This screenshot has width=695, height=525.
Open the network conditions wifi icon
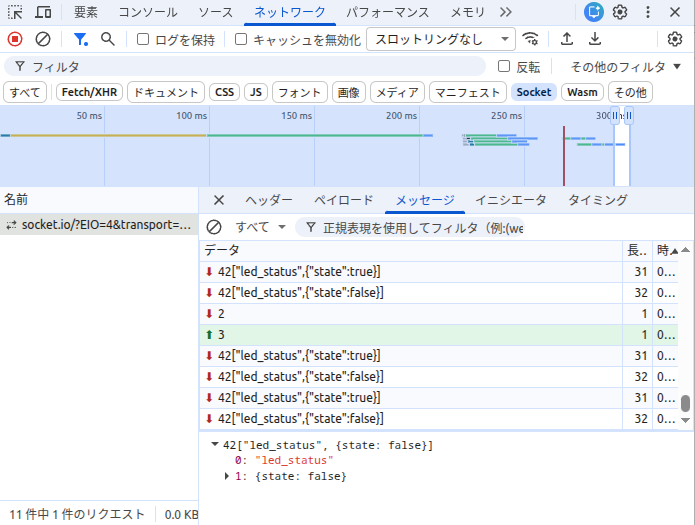click(x=530, y=39)
